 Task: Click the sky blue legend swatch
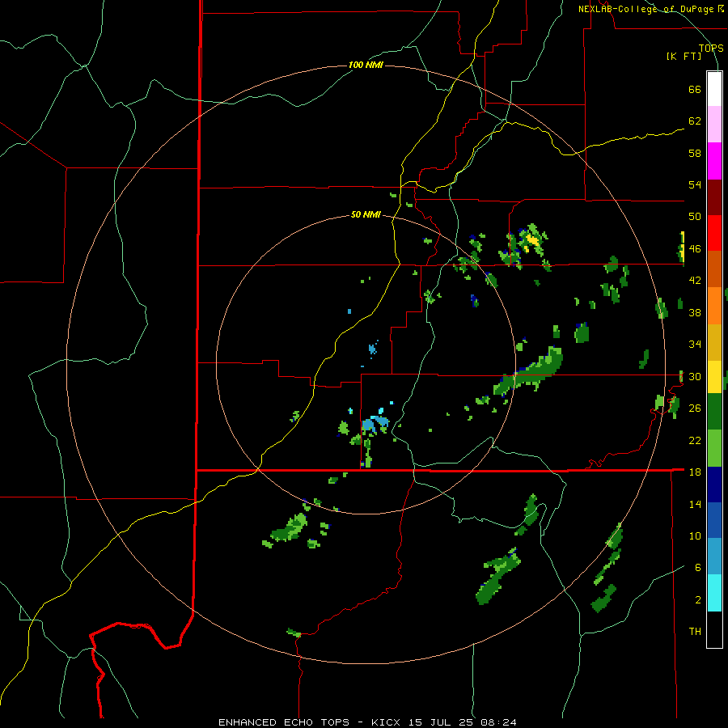(x=714, y=557)
